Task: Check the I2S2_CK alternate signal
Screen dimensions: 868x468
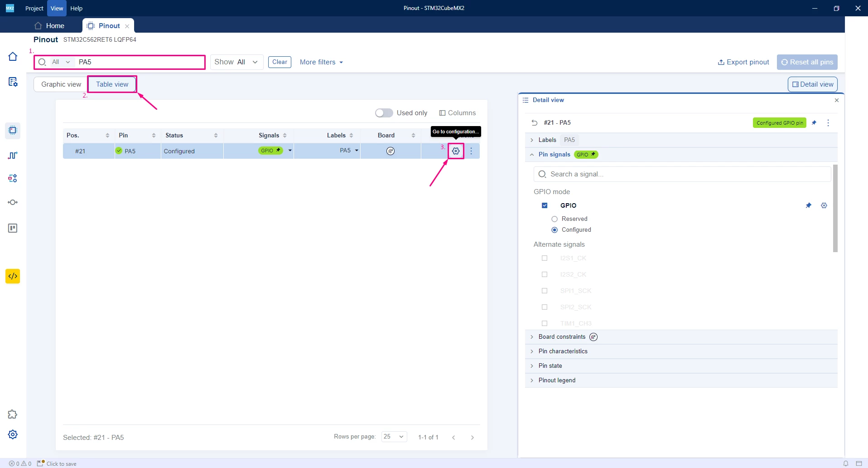Action: click(x=545, y=274)
